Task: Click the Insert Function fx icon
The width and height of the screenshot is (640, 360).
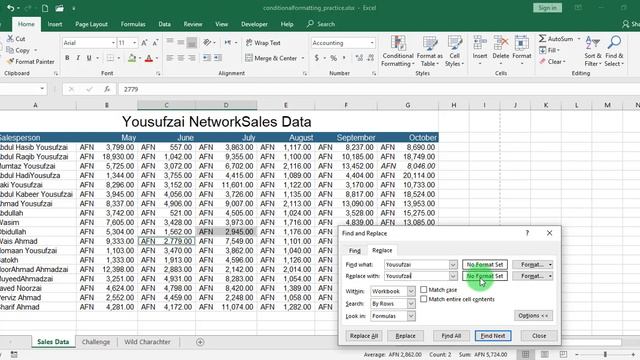Action: click(x=107, y=89)
